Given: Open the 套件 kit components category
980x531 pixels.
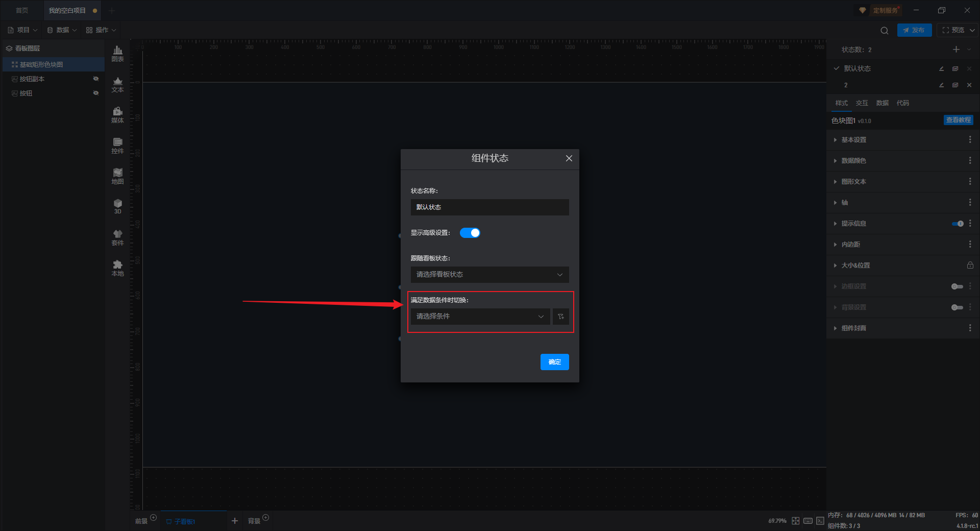Looking at the screenshot, I should [x=117, y=237].
